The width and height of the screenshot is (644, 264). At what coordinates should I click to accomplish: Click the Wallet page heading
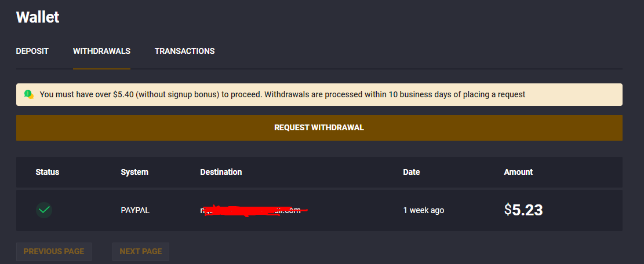point(38,17)
